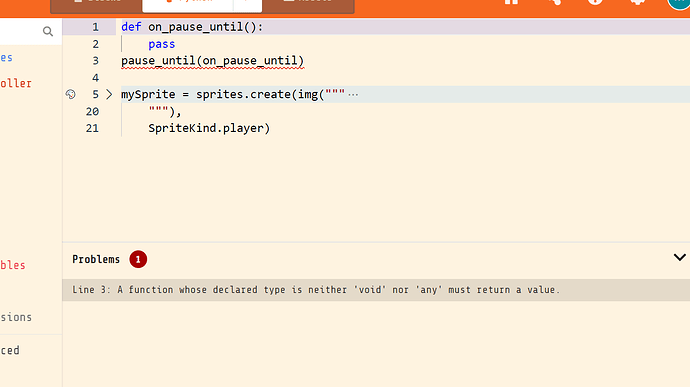Expand the folded code on line 5
The image size is (690, 387).
pyautogui.click(x=109, y=94)
